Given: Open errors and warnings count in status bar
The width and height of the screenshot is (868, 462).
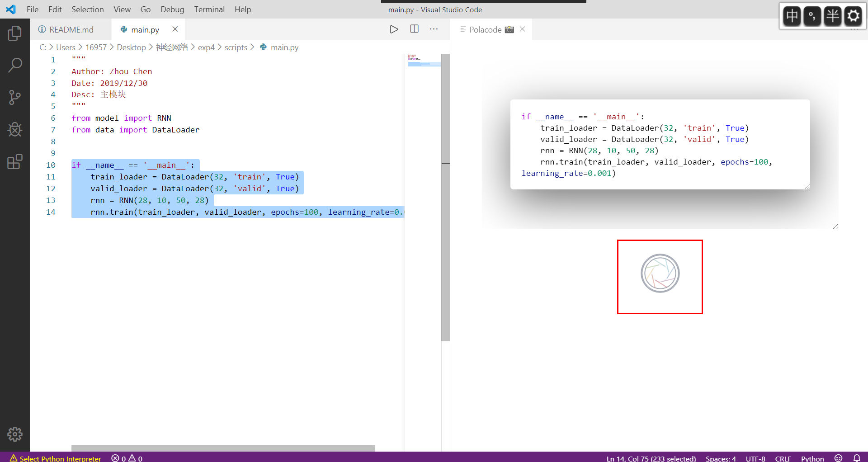Looking at the screenshot, I should tap(127, 458).
